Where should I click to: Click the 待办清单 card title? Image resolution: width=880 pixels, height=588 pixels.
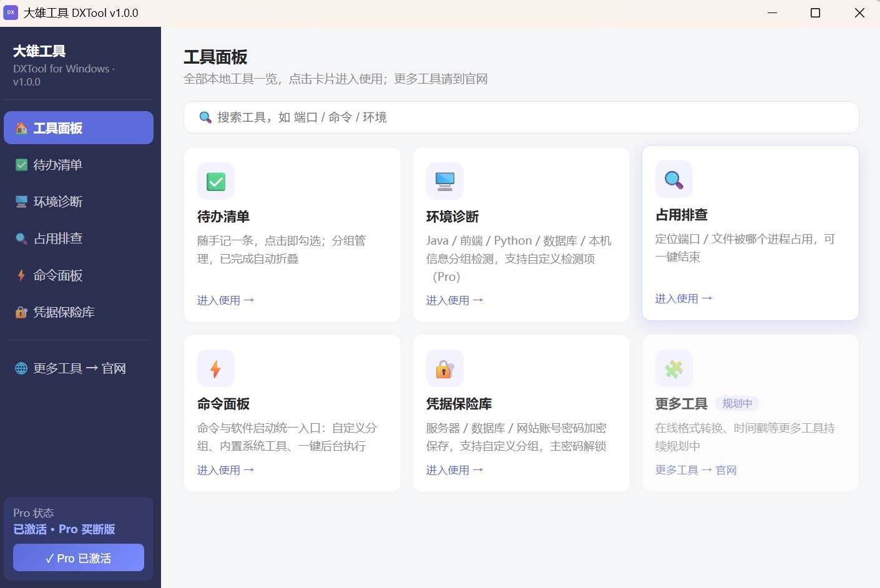coord(223,217)
